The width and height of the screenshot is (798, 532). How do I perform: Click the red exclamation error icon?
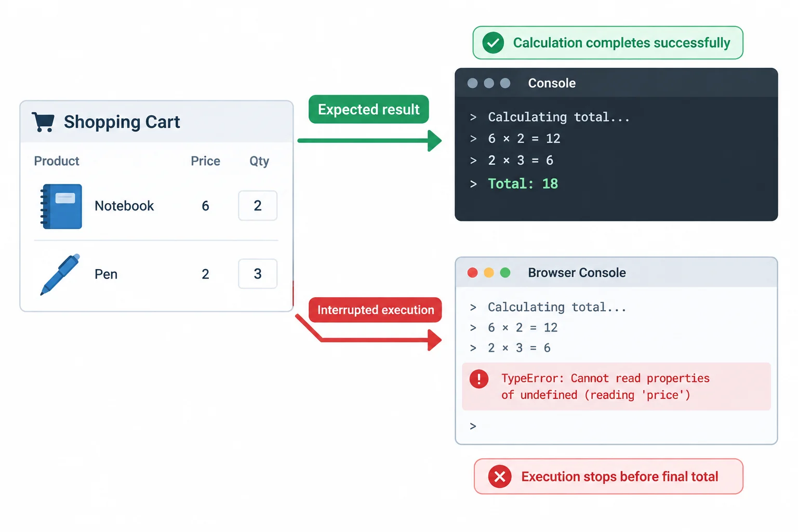point(479,379)
